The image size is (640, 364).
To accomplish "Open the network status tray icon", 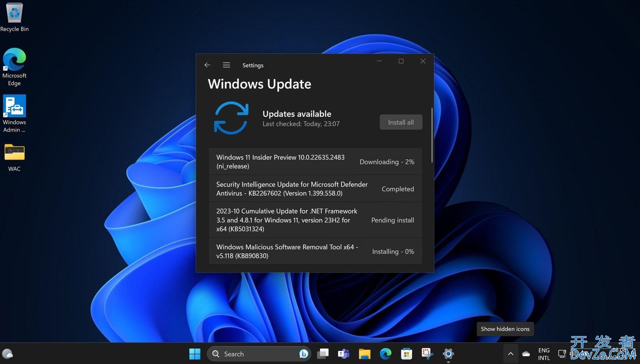I will (x=562, y=354).
